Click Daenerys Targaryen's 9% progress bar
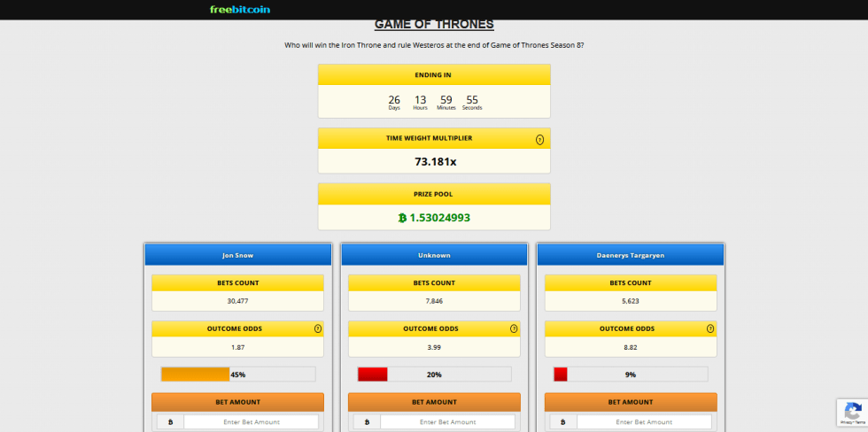868x432 pixels. pos(631,374)
